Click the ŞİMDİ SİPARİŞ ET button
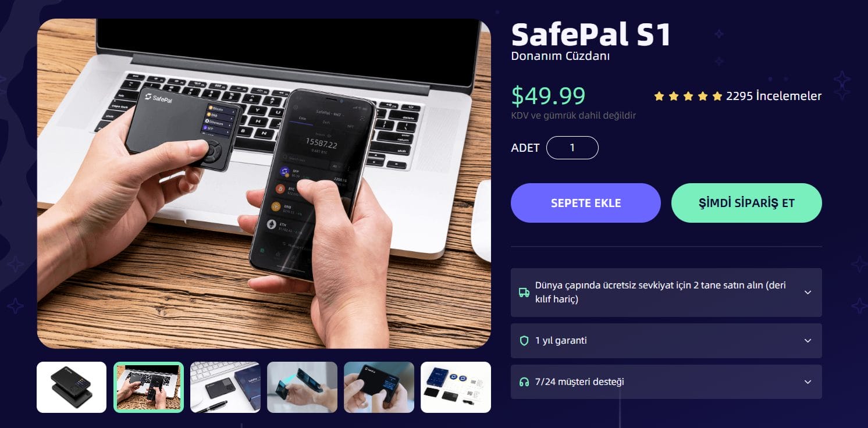The height and width of the screenshot is (428, 868). [x=746, y=203]
